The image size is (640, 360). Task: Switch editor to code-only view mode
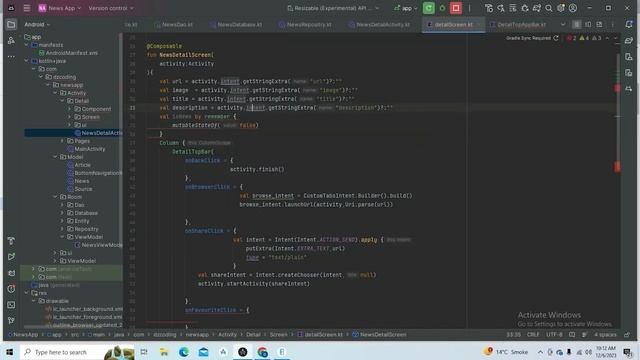(576, 24)
